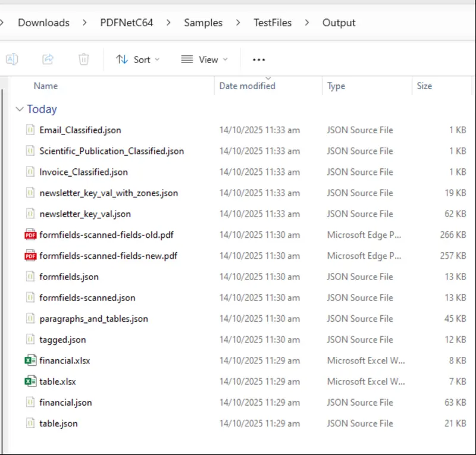
Task: Click formfields-scanned-fields-old.pdf file name
Action: pos(107,234)
